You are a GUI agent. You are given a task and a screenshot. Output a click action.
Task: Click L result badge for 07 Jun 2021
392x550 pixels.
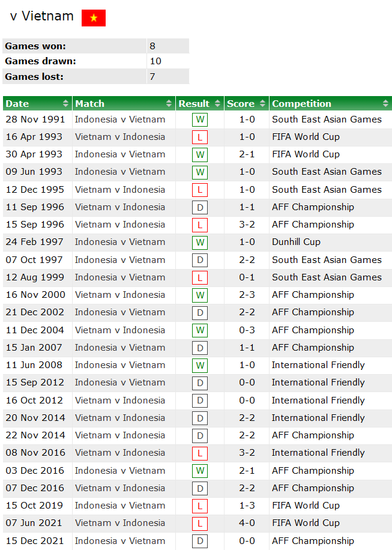pyautogui.click(x=200, y=524)
